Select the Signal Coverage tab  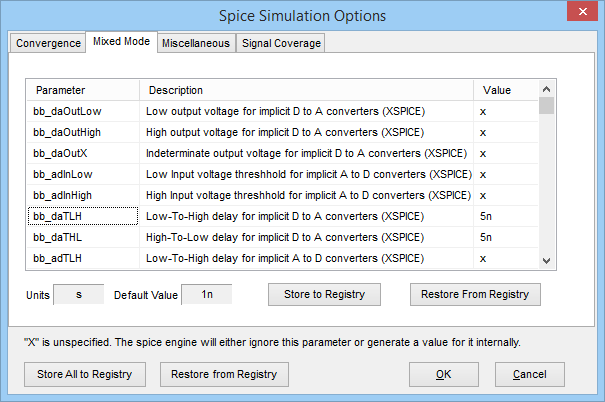coord(280,43)
